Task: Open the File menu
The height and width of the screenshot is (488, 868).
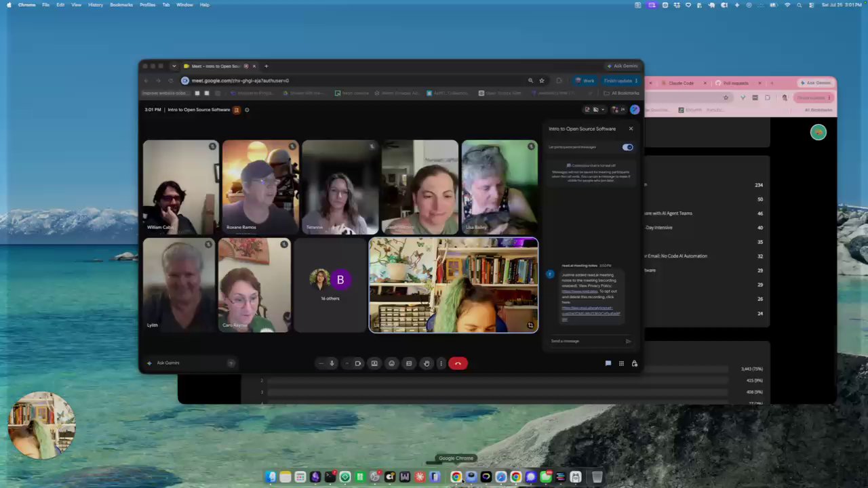Action: point(45,5)
